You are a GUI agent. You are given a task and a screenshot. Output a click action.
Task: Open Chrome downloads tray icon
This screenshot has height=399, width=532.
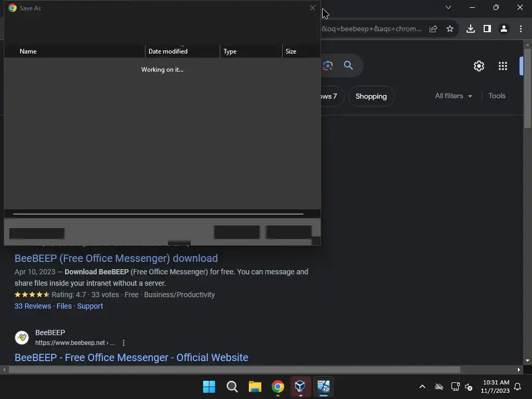click(x=471, y=29)
